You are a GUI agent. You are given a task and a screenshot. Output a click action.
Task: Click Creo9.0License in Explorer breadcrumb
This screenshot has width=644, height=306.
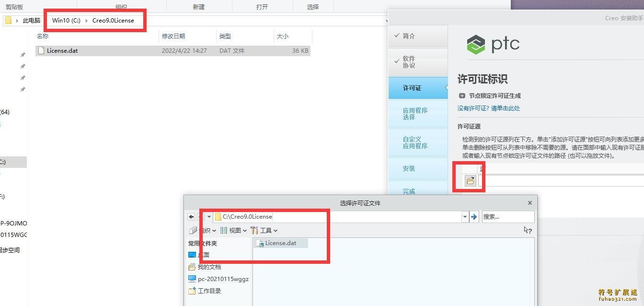point(113,21)
